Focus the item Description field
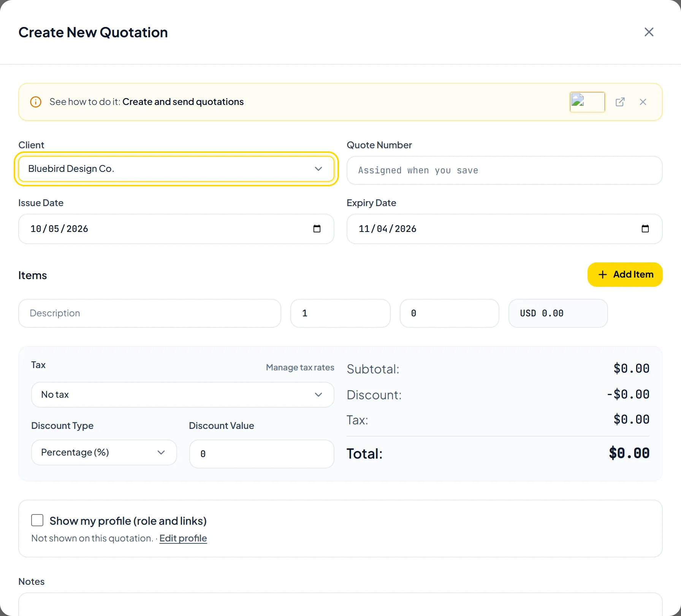The width and height of the screenshot is (681, 616). pyautogui.click(x=150, y=313)
